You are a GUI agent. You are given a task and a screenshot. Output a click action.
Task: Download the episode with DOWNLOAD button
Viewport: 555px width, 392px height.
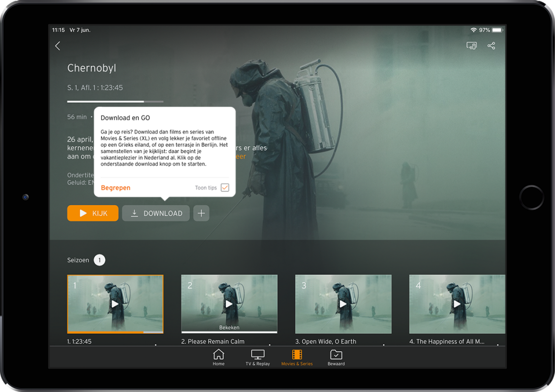point(156,213)
